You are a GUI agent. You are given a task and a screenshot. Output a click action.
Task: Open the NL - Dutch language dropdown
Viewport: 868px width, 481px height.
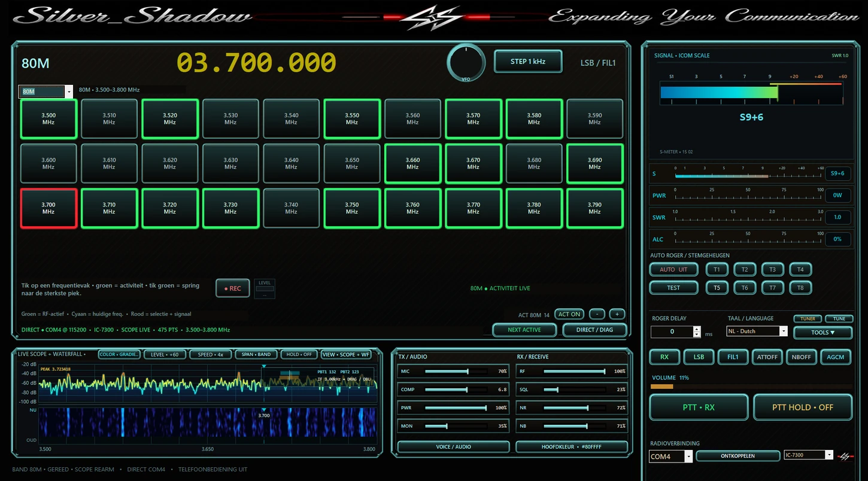point(757,331)
